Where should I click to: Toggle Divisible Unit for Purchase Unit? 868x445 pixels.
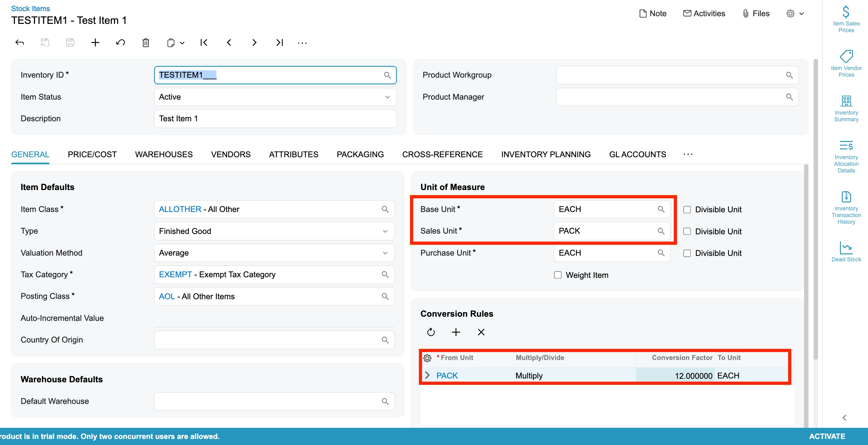click(x=687, y=253)
